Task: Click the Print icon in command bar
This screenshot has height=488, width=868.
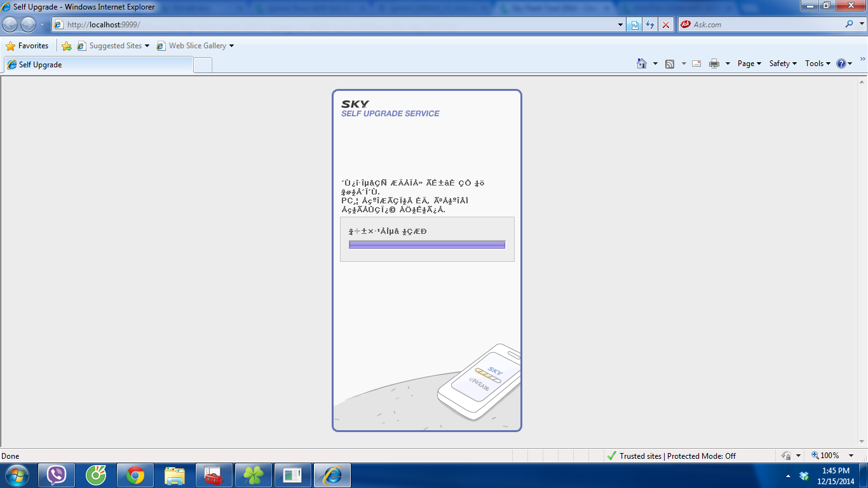Action: (714, 64)
